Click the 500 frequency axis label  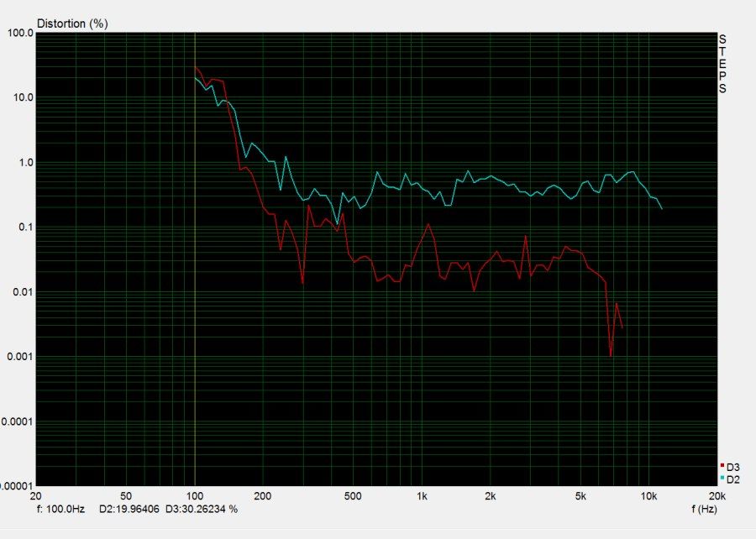coord(353,497)
